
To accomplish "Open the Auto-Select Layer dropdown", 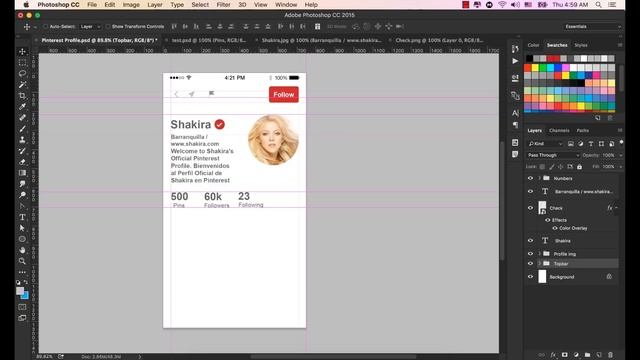I will 90,27.
